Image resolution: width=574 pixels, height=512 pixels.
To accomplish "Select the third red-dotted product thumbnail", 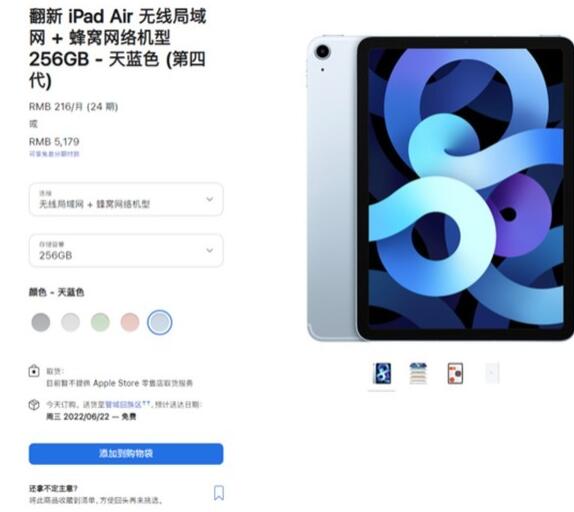I will 455,373.
